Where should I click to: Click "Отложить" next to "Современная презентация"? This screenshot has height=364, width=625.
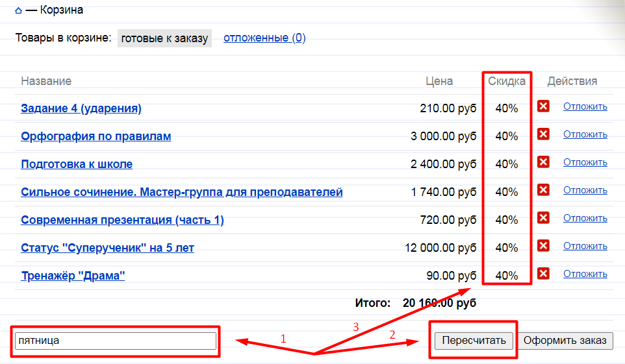(x=585, y=218)
